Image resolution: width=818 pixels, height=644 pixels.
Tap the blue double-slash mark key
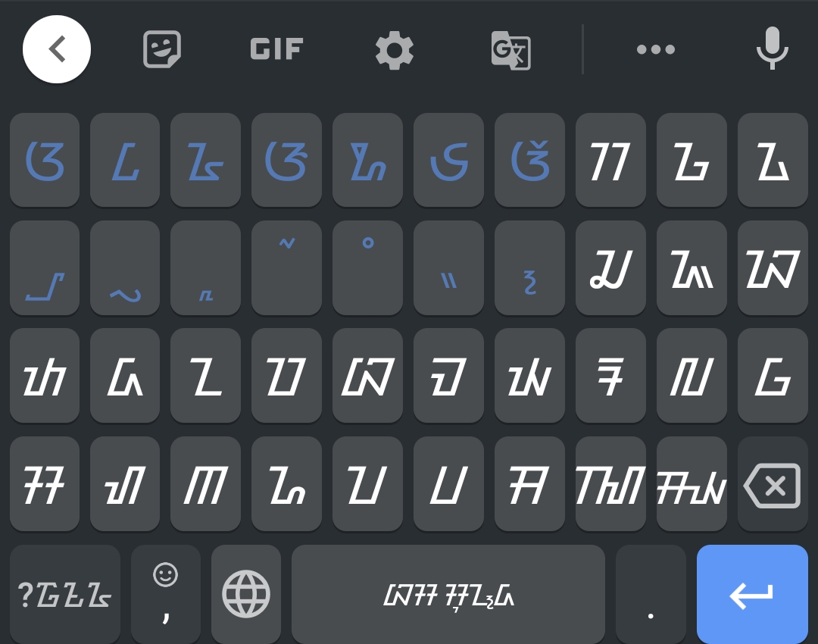pyautogui.click(x=448, y=267)
